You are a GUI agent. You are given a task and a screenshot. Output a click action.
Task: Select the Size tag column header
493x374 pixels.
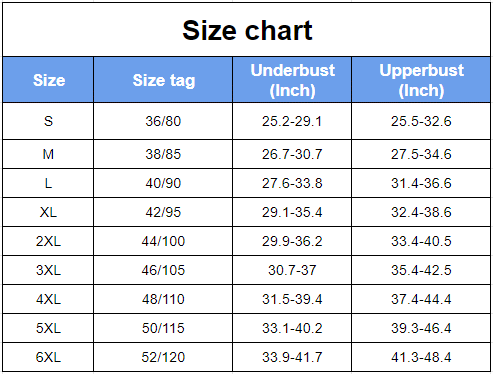(x=163, y=80)
